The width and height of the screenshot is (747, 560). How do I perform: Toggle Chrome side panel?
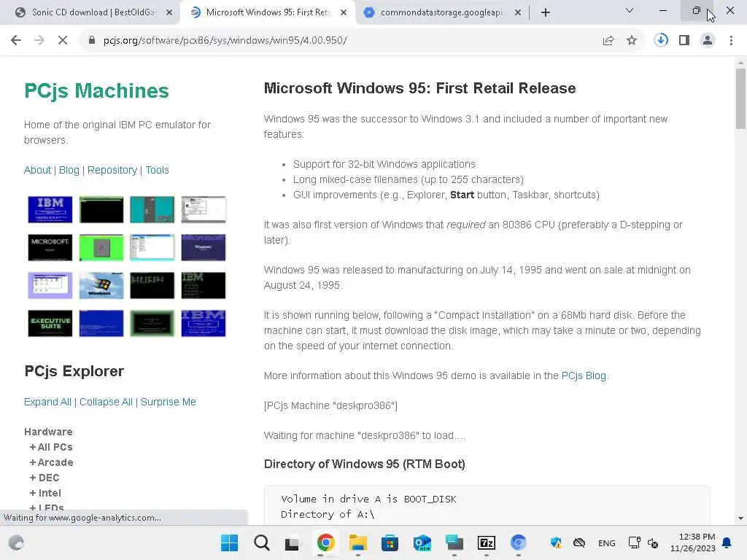click(684, 41)
